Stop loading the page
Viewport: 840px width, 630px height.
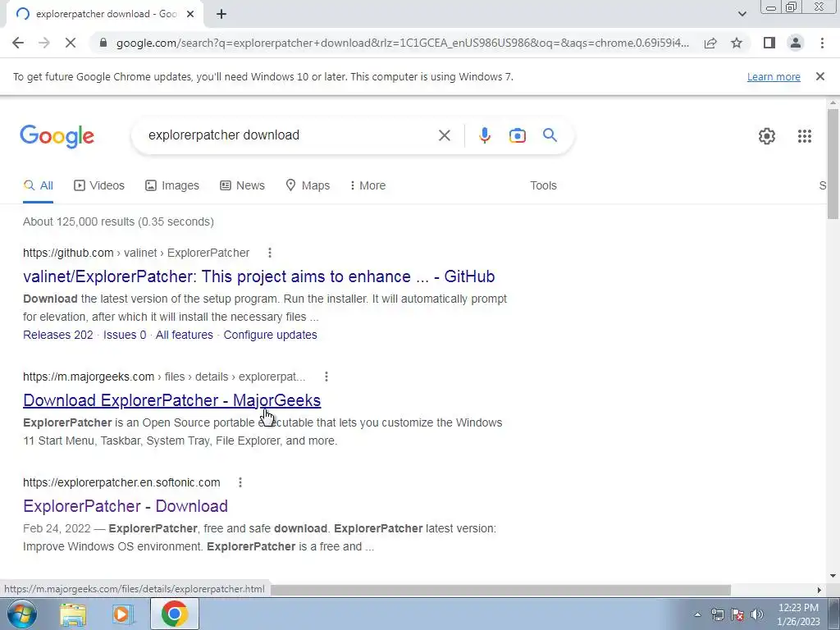tap(71, 43)
